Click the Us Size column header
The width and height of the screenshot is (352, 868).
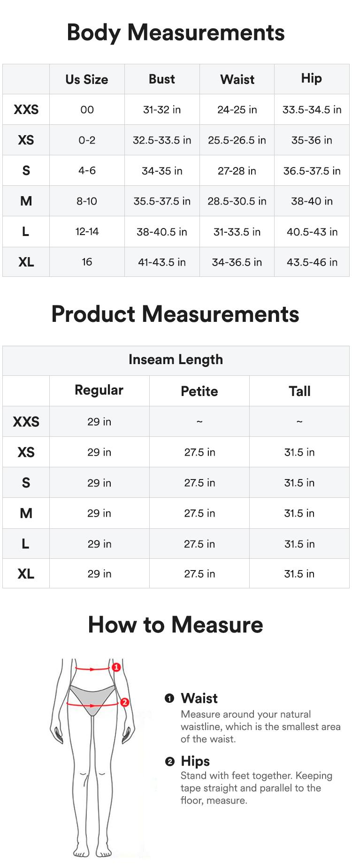coord(87,79)
